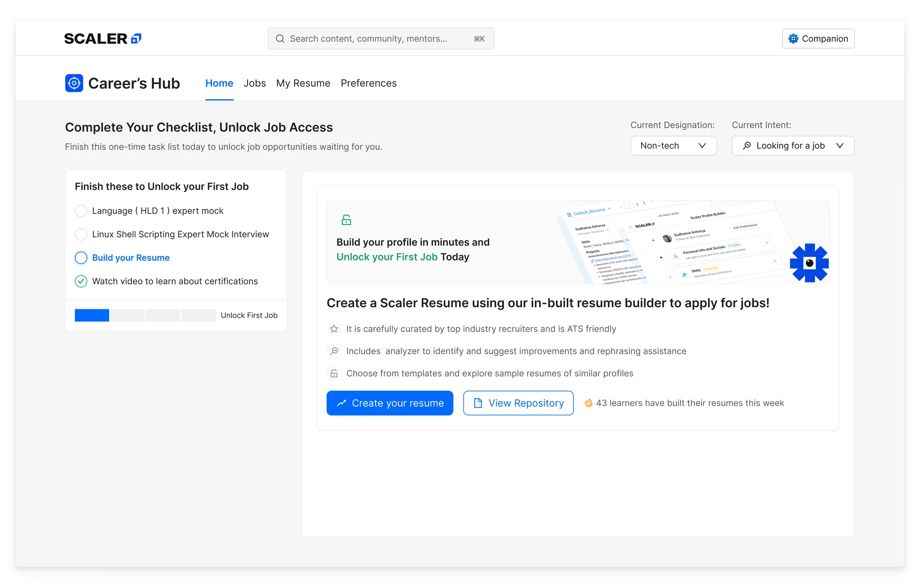Click the trend arrow icon on Create resume
920x588 pixels.
[342, 403]
